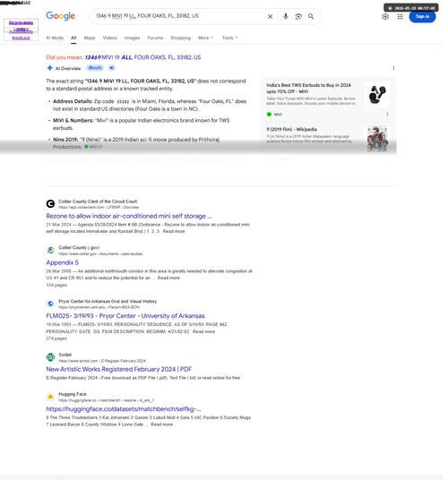Click the Collier County Clerk of the Circuit Court name

click(98, 201)
